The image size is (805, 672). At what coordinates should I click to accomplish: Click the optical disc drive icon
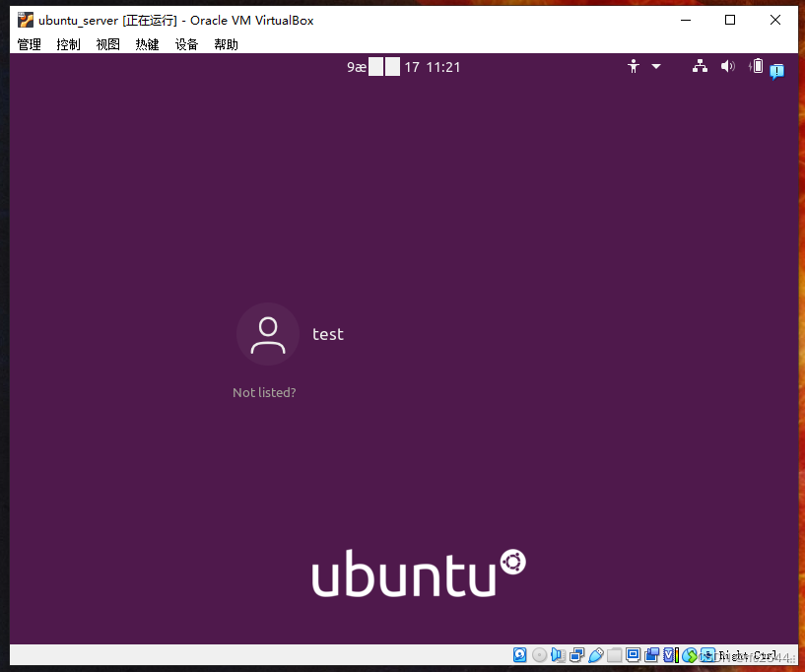click(539, 654)
